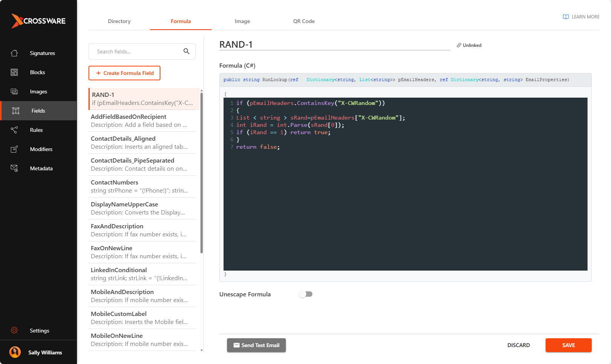Click the Blocks icon in sidebar
The height and width of the screenshot is (364, 611).
[x=14, y=72]
